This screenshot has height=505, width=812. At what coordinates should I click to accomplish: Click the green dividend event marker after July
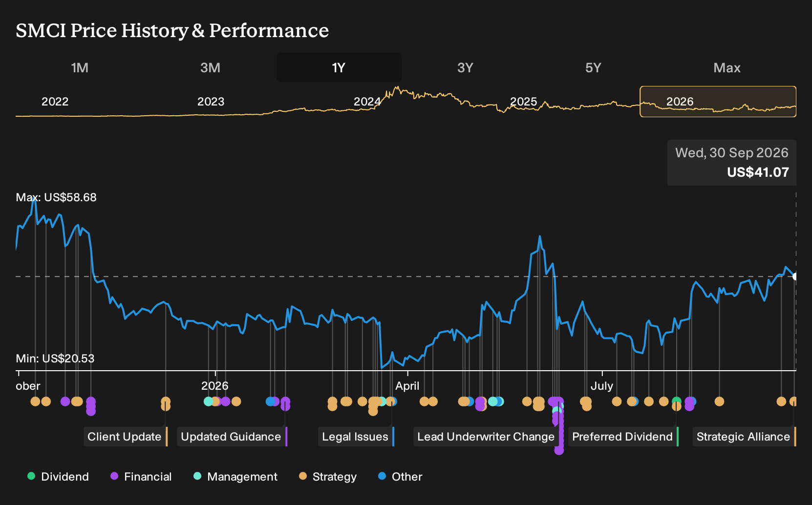676,401
